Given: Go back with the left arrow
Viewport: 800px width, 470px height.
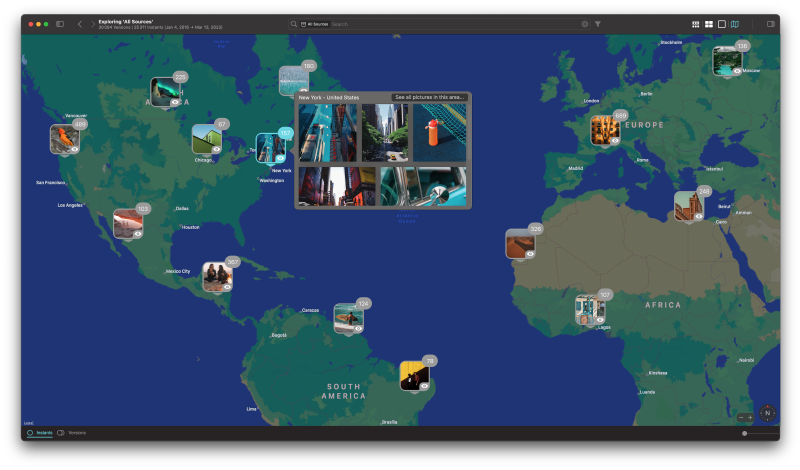Looking at the screenshot, I should point(80,24).
